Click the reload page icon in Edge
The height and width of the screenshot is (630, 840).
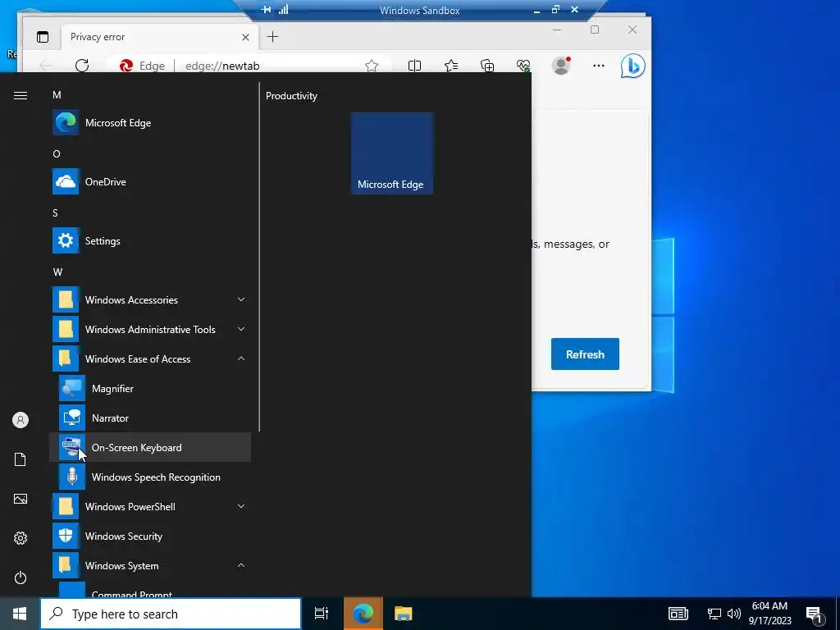click(x=82, y=66)
